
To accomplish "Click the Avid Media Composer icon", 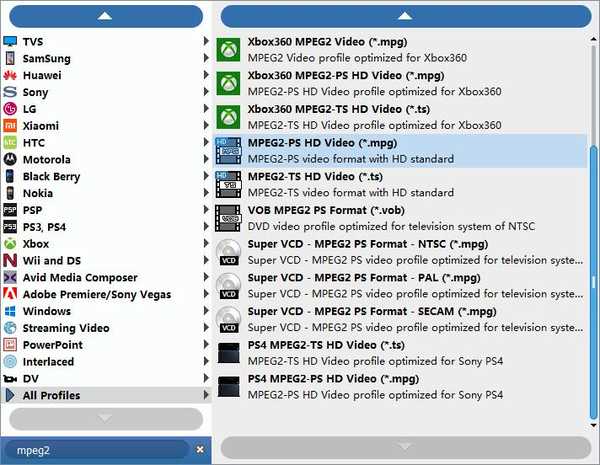I will click(10, 277).
